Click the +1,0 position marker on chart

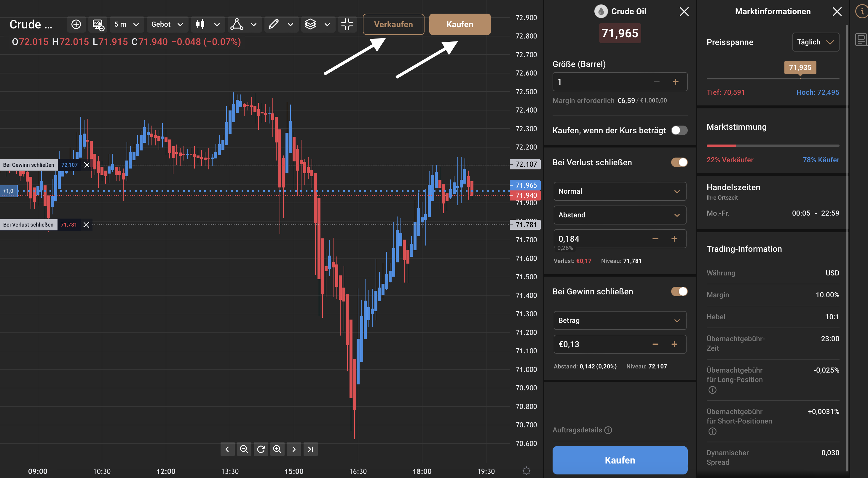point(8,191)
